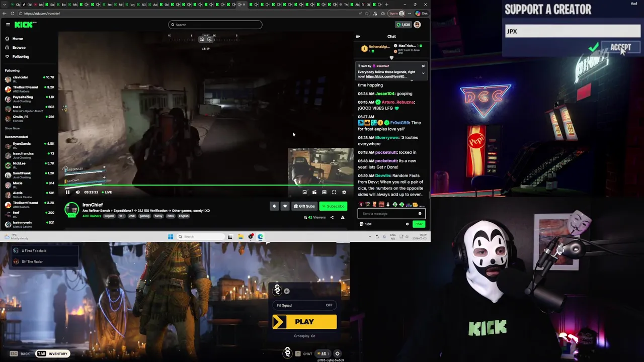The image size is (644, 362).
Task: Subscribe to IronChief
Action: point(333,206)
